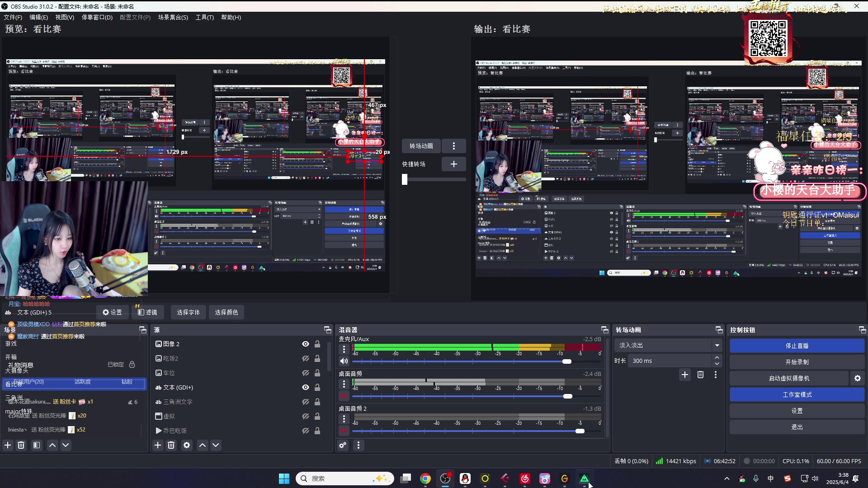Open 停靠窗口(D) menu
This screenshot has height=488, width=868.
coord(97,17)
